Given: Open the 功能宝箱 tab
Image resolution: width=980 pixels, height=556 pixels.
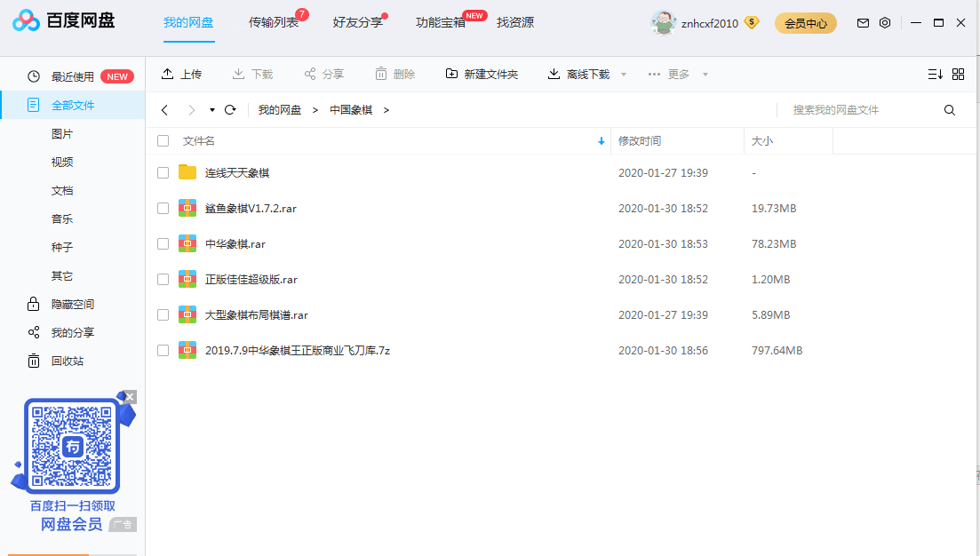Looking at the screenshot, I should (x=442, y=23).
